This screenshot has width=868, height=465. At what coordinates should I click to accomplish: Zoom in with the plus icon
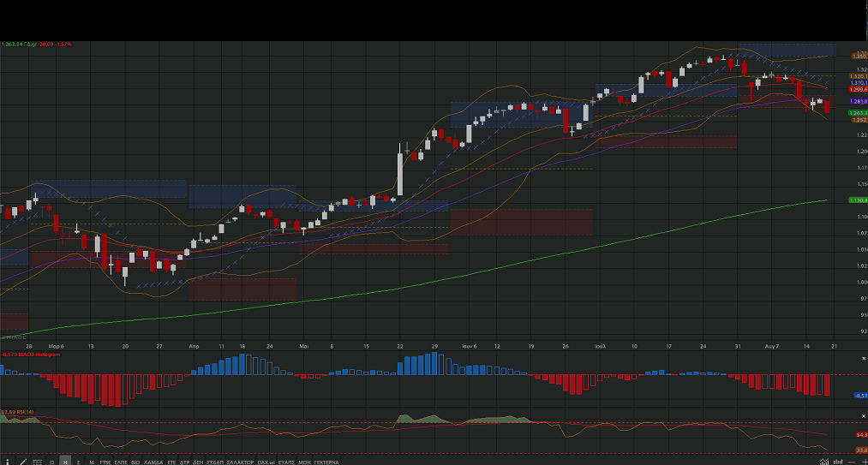pyautogui.click(x=865, y=462)
